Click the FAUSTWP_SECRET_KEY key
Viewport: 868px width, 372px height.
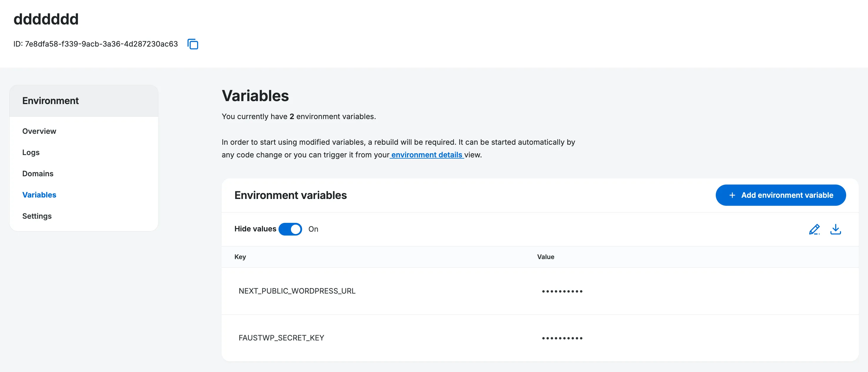(x=281, y=338)
